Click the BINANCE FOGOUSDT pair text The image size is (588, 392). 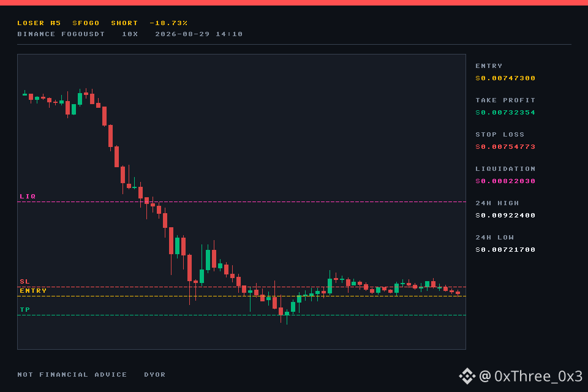click(x=61, y=34)
